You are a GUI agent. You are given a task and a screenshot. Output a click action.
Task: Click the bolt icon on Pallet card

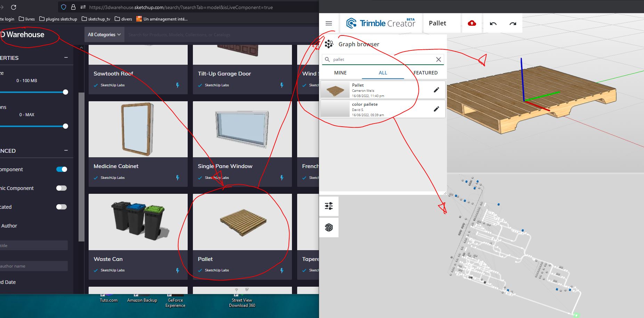tap(282, 270)
